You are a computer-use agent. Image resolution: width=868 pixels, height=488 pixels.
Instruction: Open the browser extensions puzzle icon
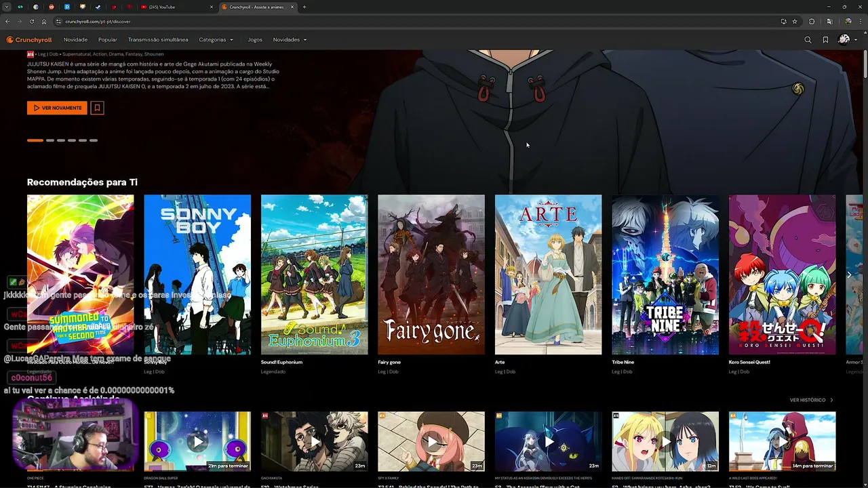(x=812, y=22)
